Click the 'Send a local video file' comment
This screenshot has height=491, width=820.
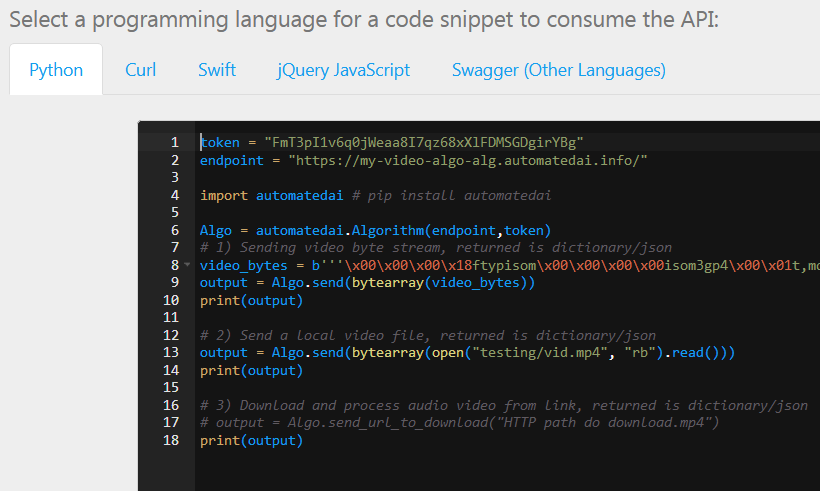428,335
